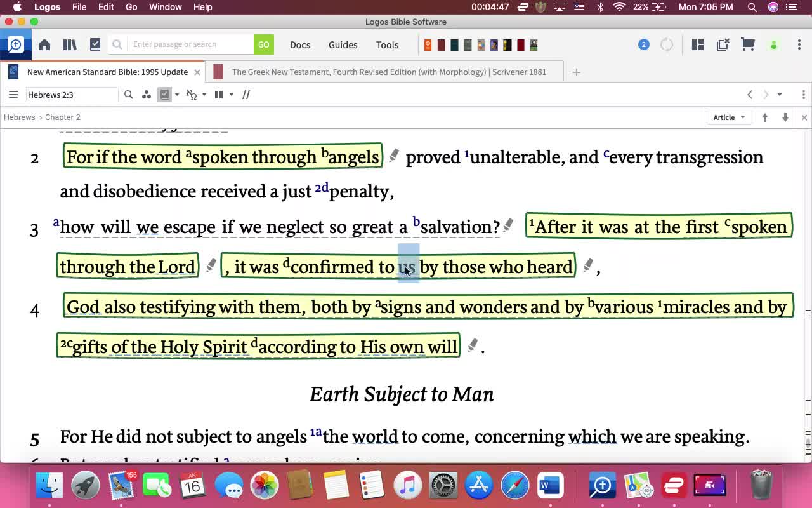The height and width of the screenshot is (508, 812).
Task: Open the Logos home page icon
Action: click(44, 44)
